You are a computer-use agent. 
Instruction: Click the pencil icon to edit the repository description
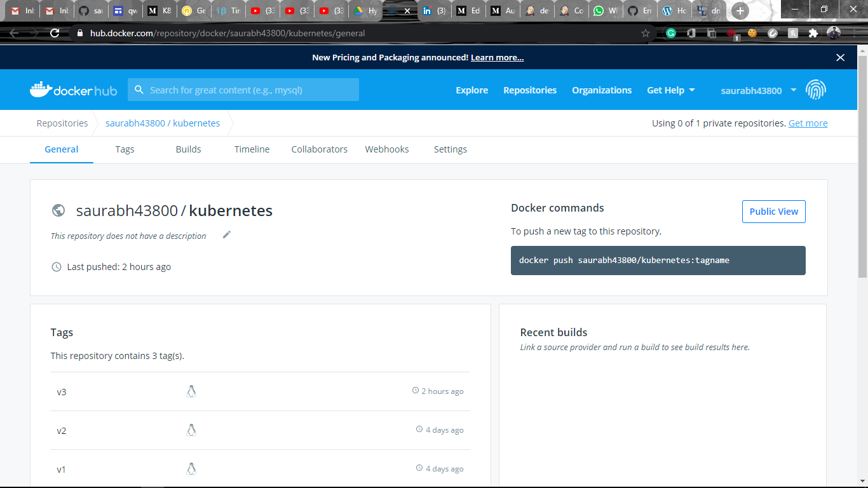click(x=226, y=234)
